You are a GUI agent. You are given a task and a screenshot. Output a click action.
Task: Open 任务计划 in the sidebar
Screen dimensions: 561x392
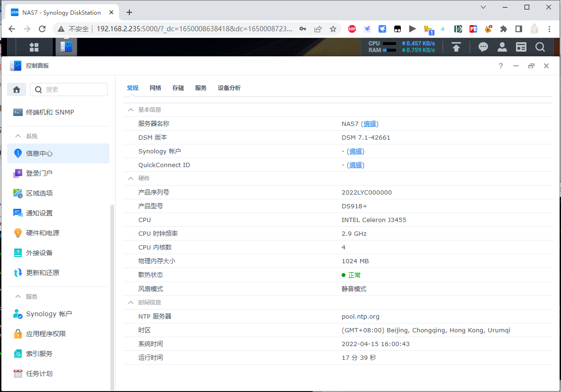58,374
